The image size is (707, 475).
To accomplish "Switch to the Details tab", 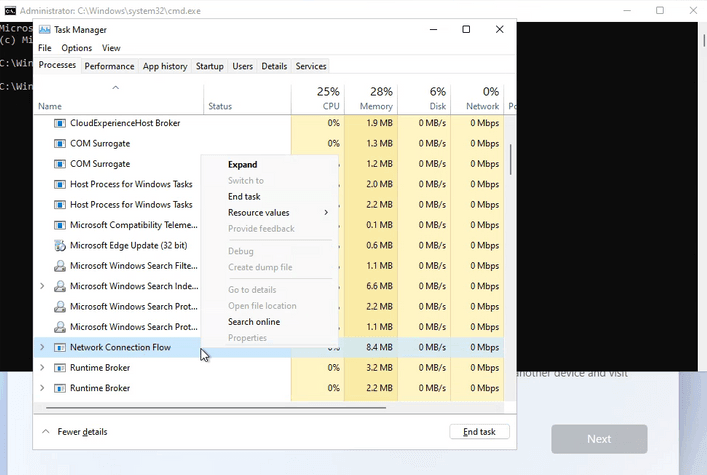I will [274, 66].
